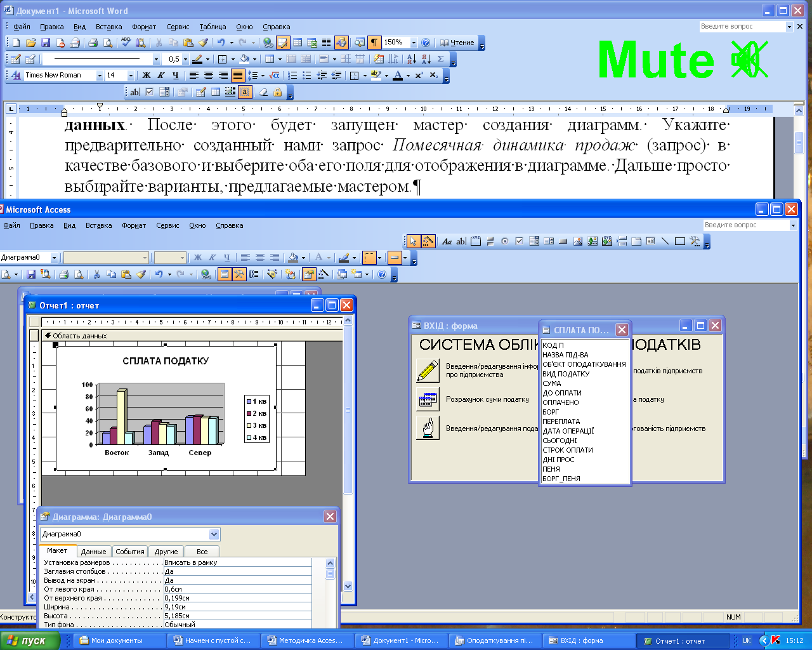Open Word Вставка menu
The width and height of the screenshot is (812, 650).
[x=108, y=27]
